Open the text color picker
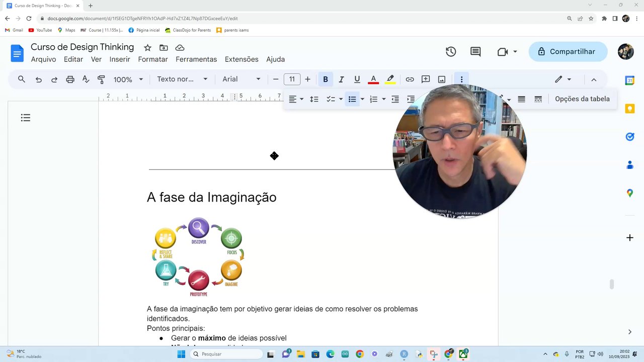This screenshot has width=644, height=362. click(373, 79)
